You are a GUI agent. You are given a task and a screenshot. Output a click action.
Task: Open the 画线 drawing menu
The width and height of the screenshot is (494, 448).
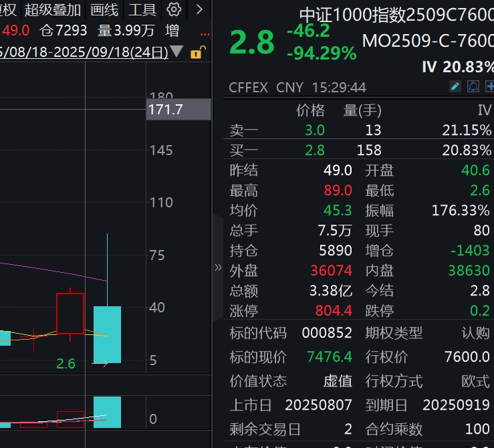pyautogui.click(x=104, y=9)
